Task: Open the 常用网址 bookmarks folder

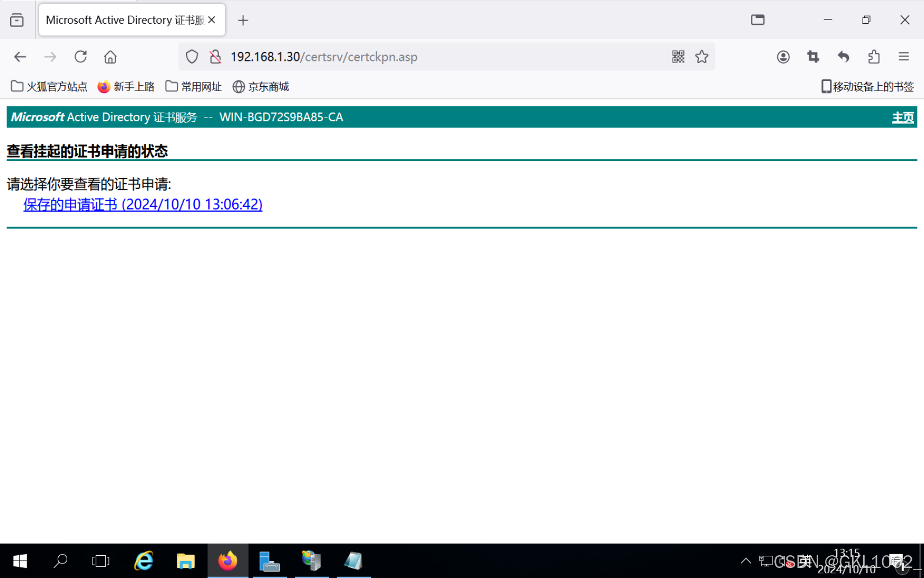Action: coord(193,86)
